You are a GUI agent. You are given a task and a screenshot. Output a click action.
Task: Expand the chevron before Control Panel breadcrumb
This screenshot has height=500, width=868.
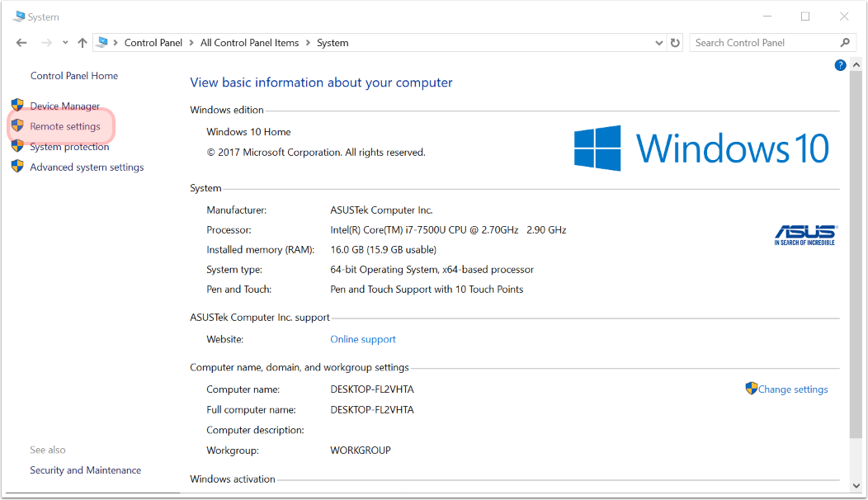click(x=116, y=43)
